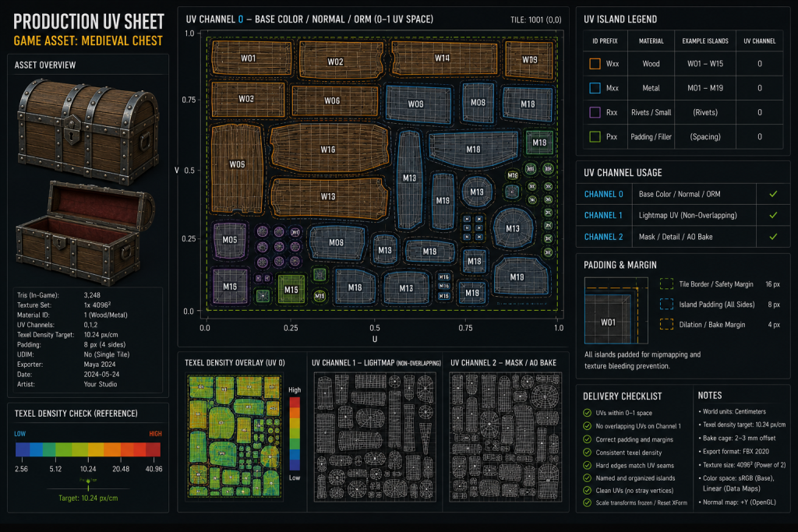Open the UV Channel 1 Lightmap preview
Screen dimensions: 798x532
(375, 437)
